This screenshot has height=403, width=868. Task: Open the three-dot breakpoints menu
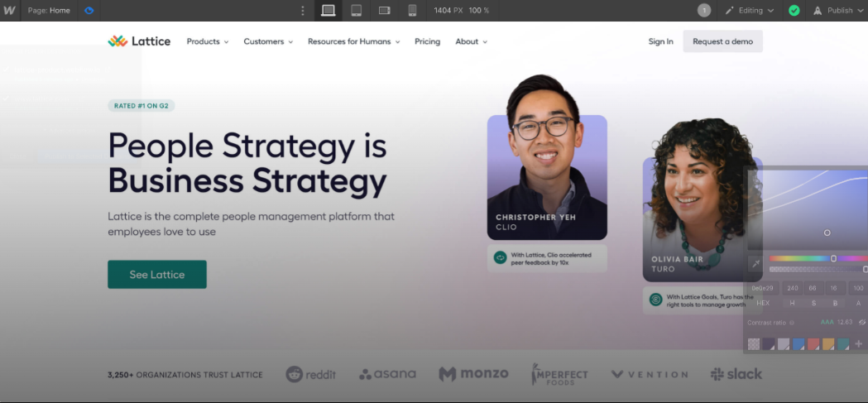pos(302,11)
